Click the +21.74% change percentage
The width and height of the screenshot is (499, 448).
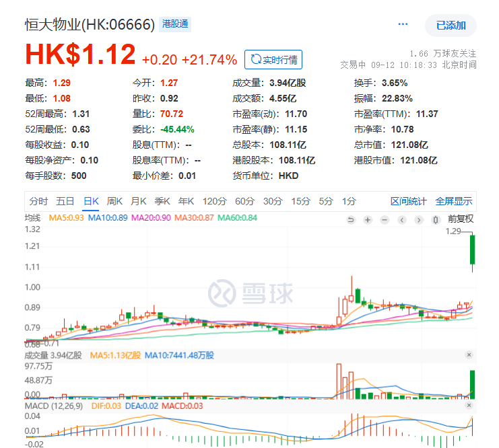[209, 60]
